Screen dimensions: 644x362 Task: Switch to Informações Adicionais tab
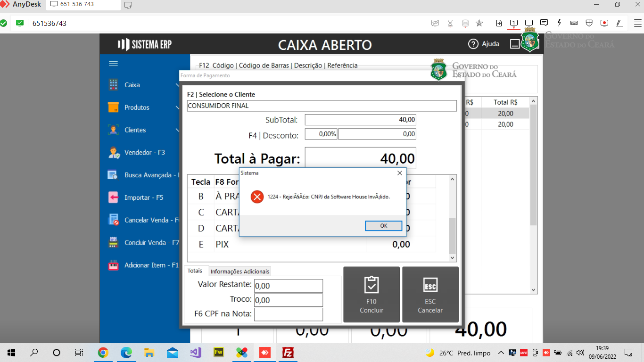tap(240, 271)
